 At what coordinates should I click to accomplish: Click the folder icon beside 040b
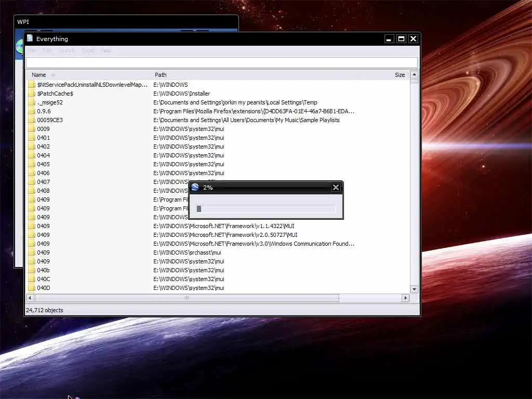pos(32,270)
